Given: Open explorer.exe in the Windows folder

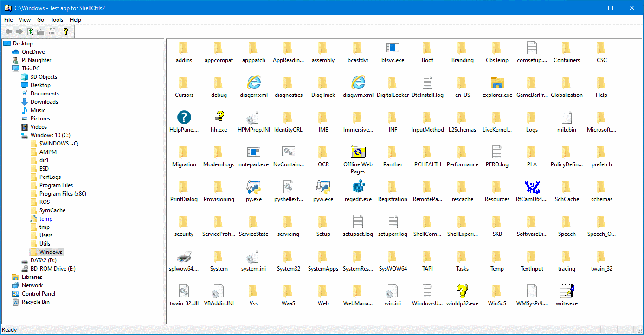Looking at the screenshot, I should tap(497, 83).
